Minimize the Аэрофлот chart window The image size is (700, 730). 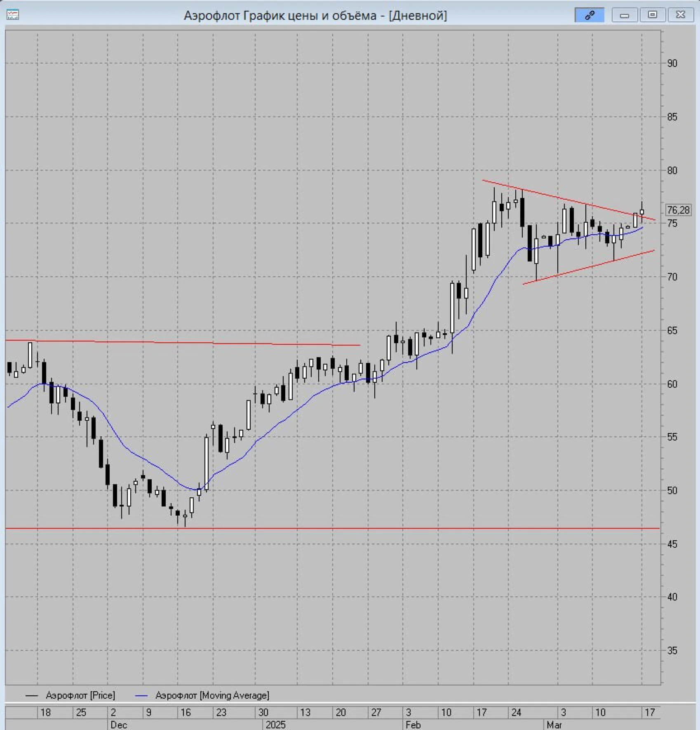[625, 15]
